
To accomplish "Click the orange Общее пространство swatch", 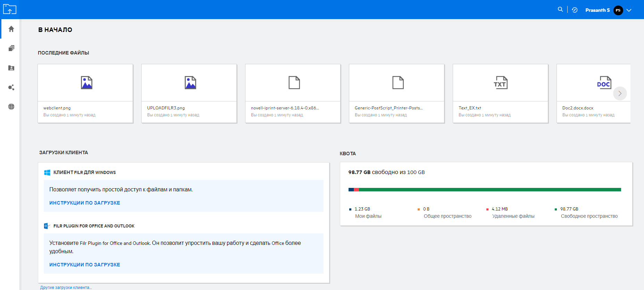I will [x=419, y=209].
